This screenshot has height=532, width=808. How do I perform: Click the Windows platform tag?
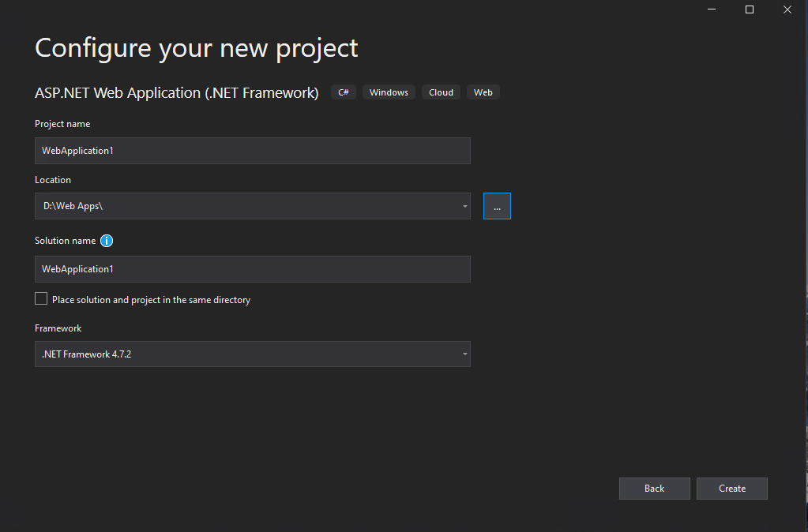click(389, 92)
